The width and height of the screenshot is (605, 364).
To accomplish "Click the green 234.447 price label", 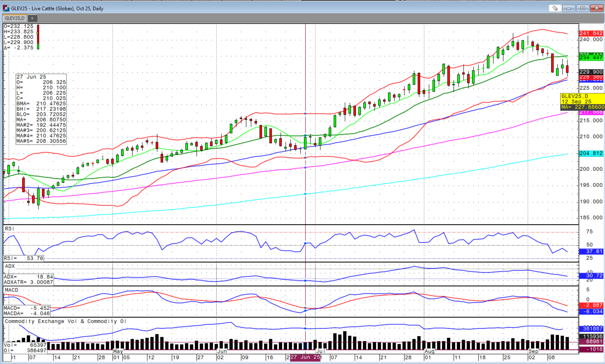I will (x=591, y=58).
